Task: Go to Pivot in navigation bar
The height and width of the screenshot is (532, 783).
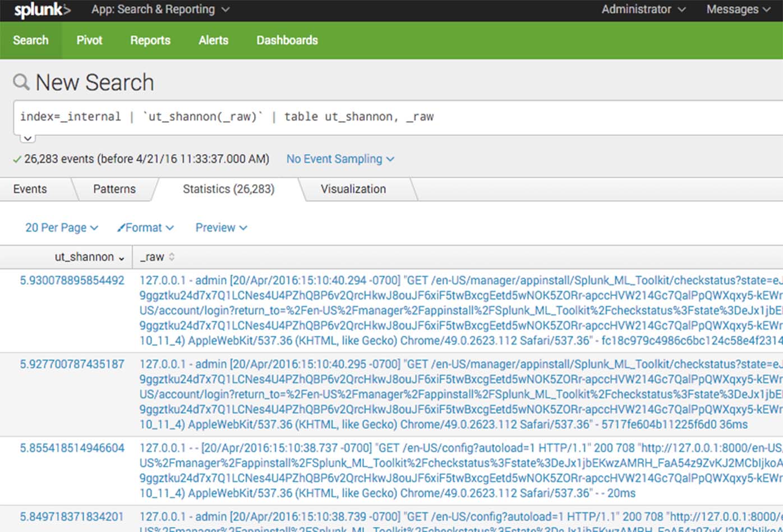Action: 89,40
